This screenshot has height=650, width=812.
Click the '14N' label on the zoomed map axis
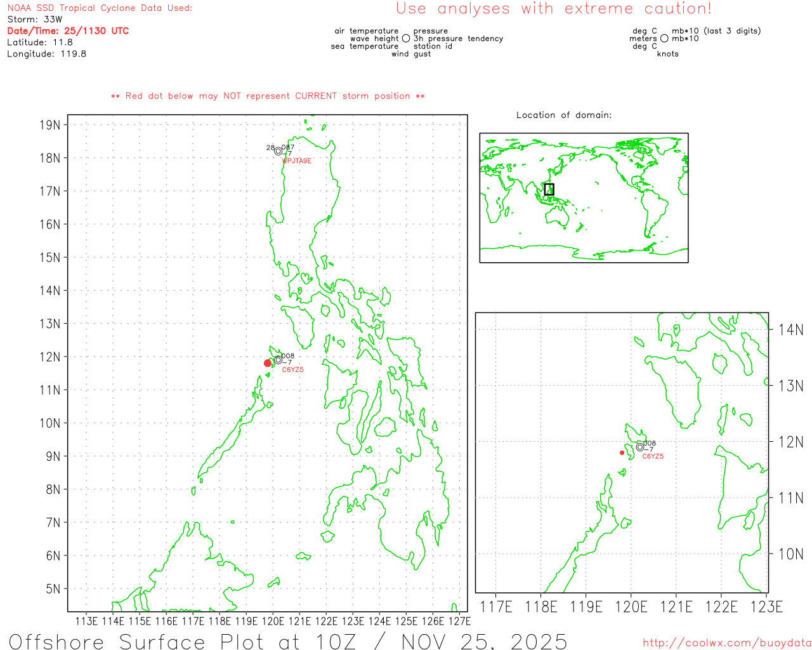point(791,329)
